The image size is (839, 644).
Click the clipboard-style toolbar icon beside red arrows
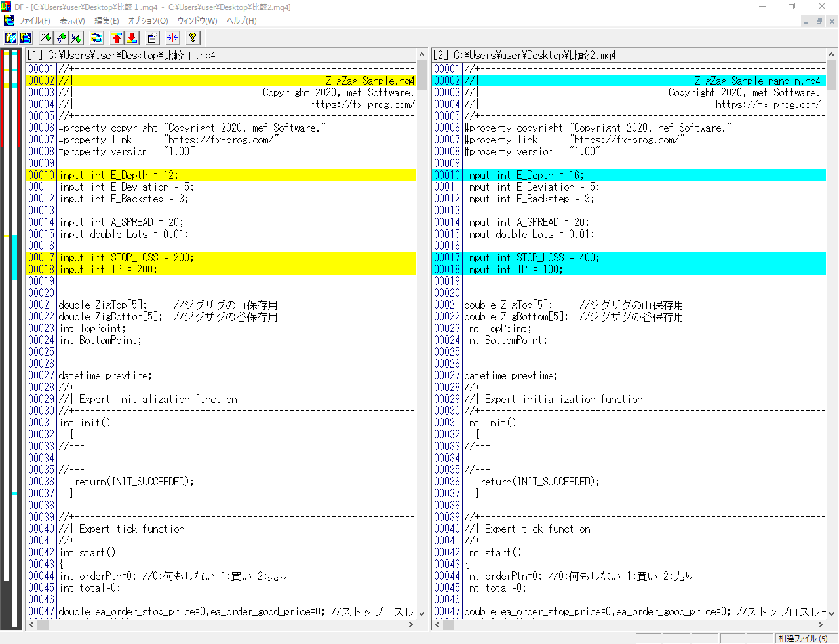[x=152, y=38]
